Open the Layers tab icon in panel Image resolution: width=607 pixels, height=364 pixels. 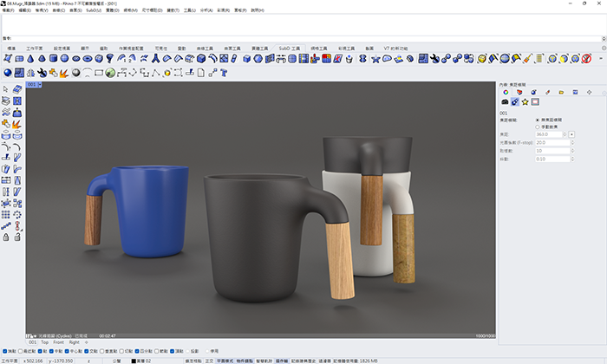point(519,91)
